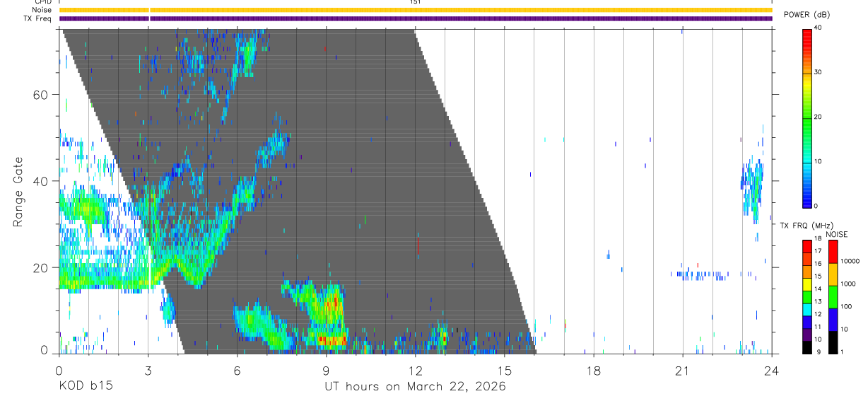Viewport: 868px width, 401px height.
Task: Click the "NOISE" legend title
Action: click(836, 235)
